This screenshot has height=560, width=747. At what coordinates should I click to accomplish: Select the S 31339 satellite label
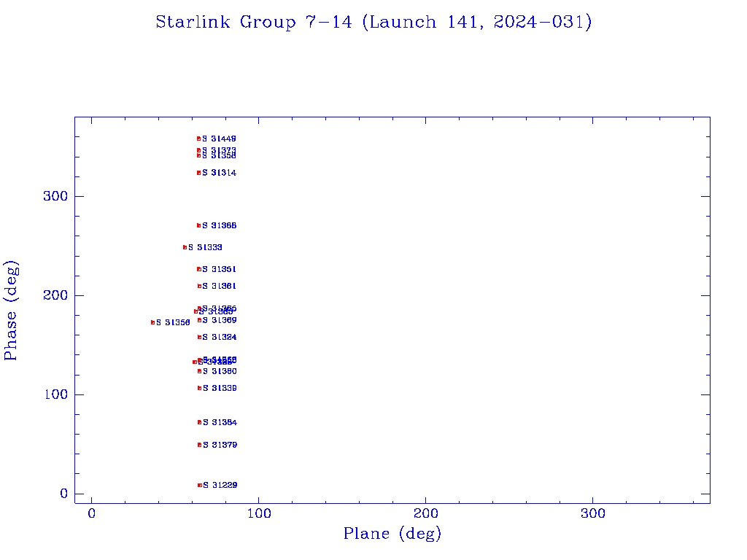tap(220, 388)
